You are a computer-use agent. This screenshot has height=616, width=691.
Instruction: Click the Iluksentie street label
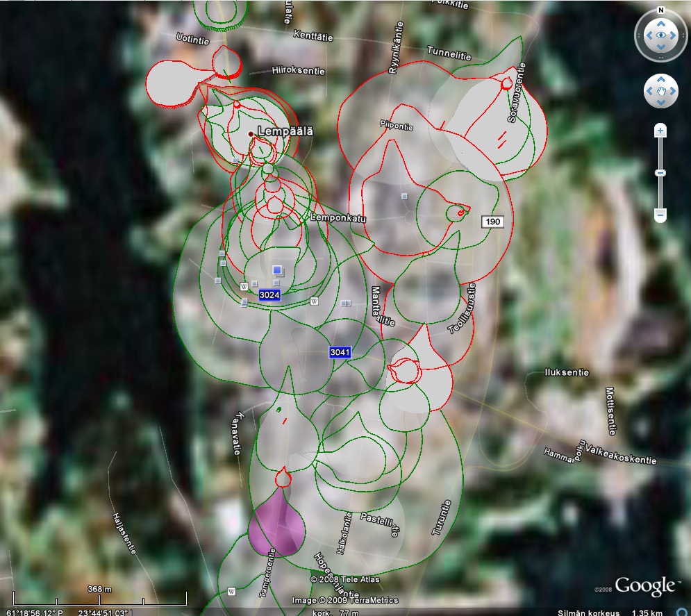(x=567, y=372)
